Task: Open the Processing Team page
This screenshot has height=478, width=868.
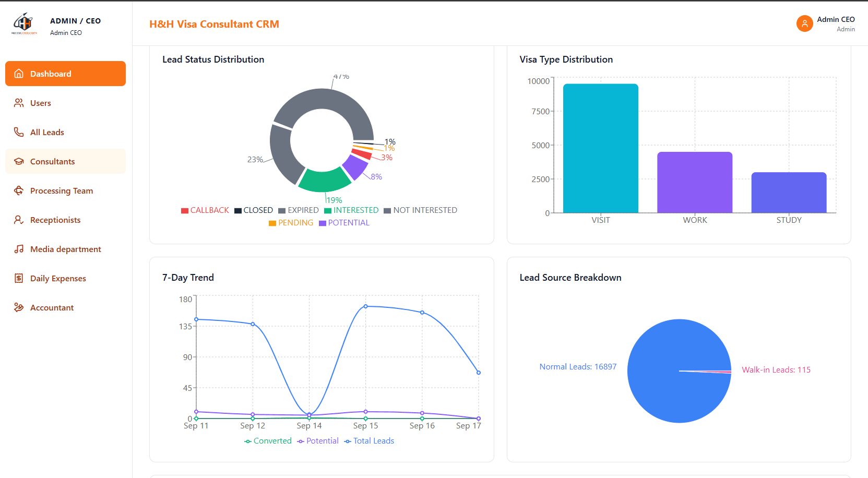Action: 65,190
